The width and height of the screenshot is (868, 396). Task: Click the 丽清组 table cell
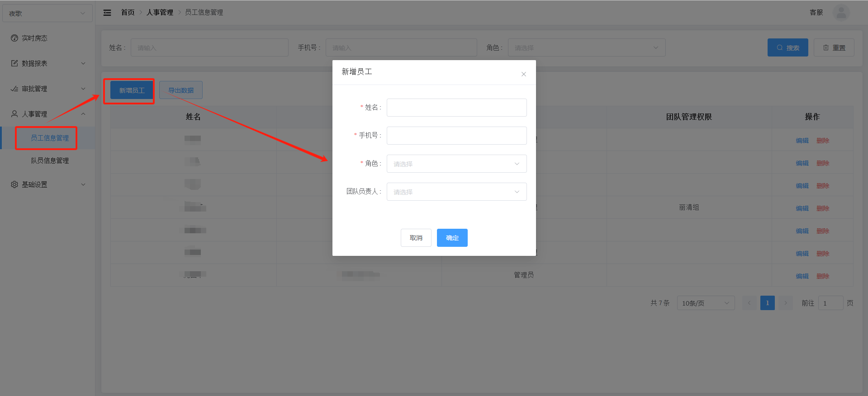(x=689, y=207)
